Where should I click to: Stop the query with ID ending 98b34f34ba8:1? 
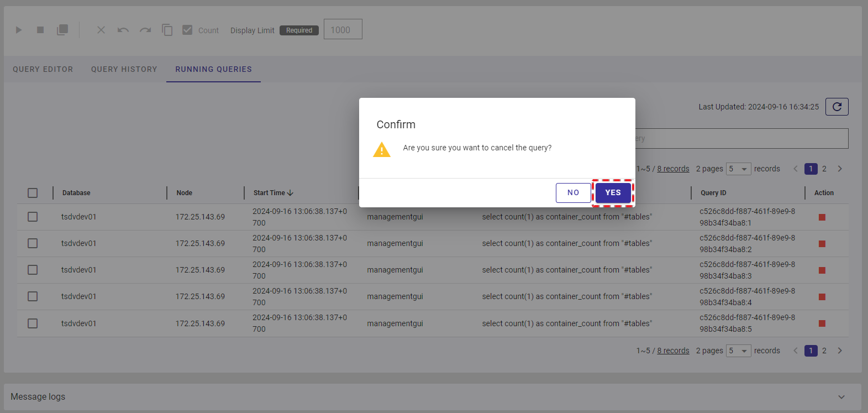822,217
